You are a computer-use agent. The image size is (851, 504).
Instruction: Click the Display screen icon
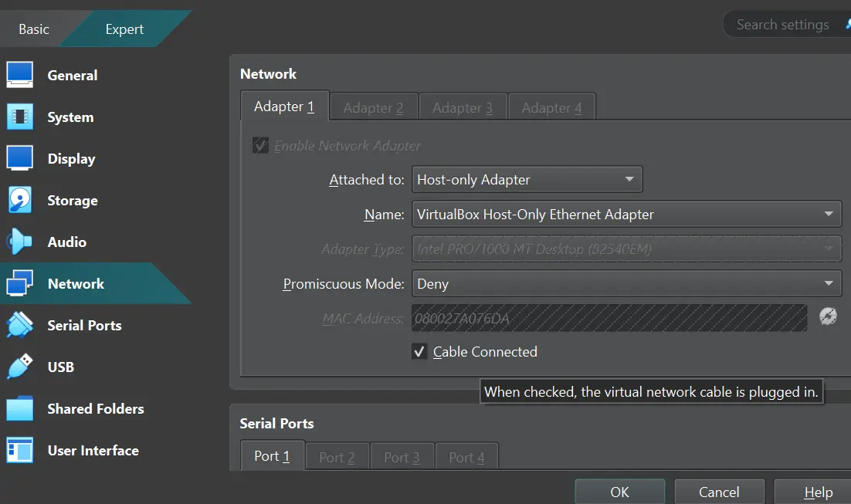tap(20, 158)
